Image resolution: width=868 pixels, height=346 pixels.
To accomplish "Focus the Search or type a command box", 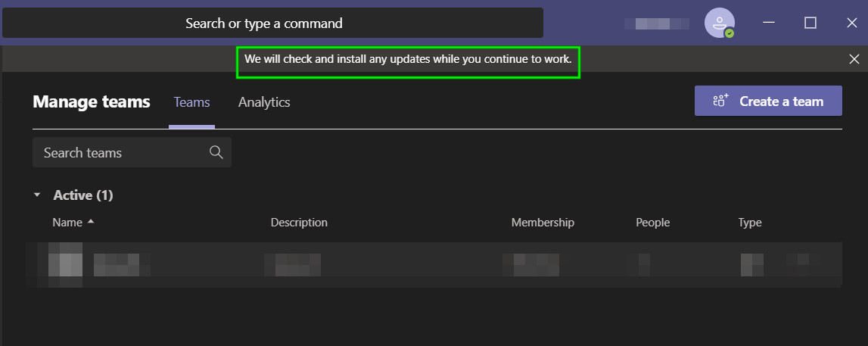I will coord(272,23).
